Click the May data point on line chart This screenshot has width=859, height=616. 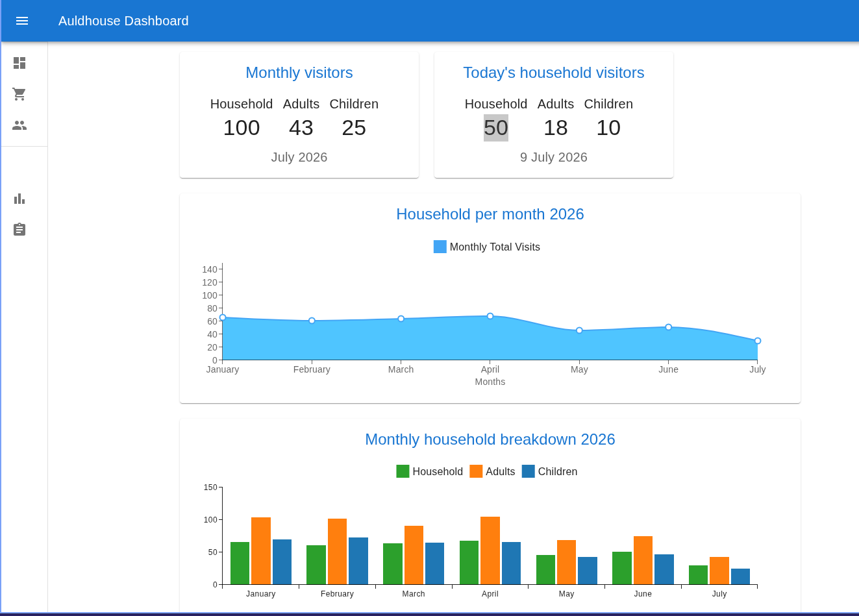click(x=579, y=330)
